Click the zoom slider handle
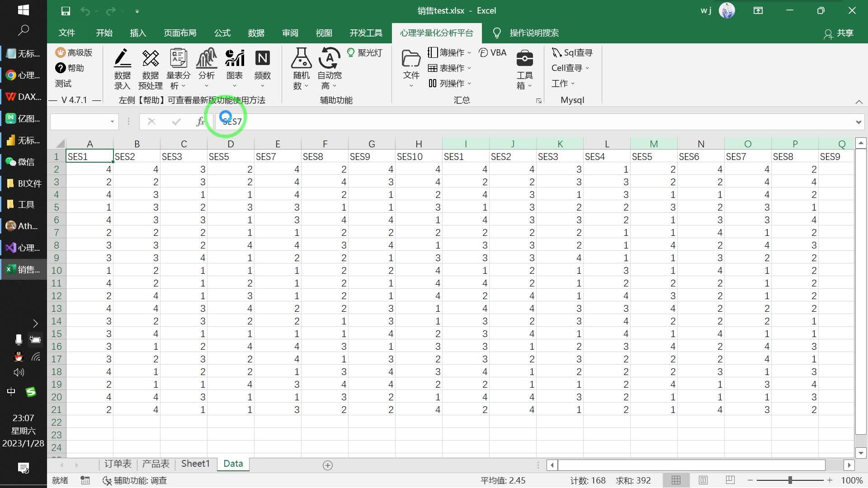 [790, 480]
